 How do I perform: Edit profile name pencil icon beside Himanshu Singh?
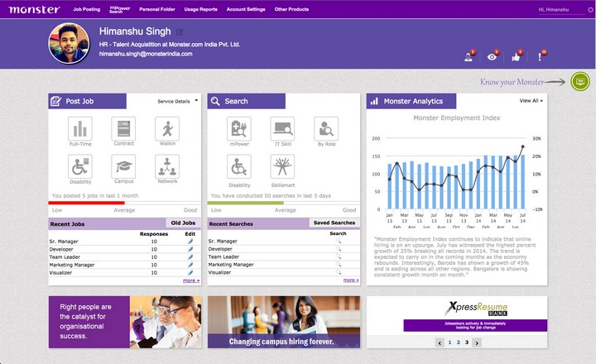coord(180,32)
